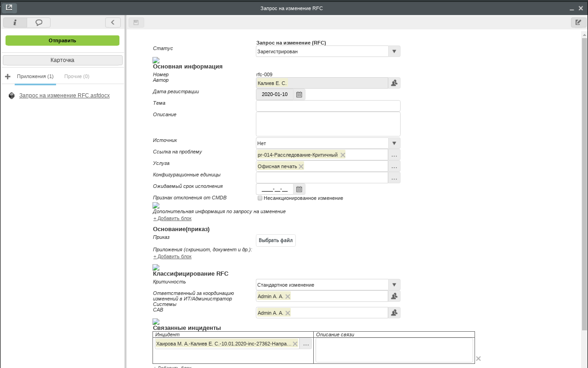588x368 pixels.
Task: Open calendar for Дата регистрации
Action: (x=299, y=94)
